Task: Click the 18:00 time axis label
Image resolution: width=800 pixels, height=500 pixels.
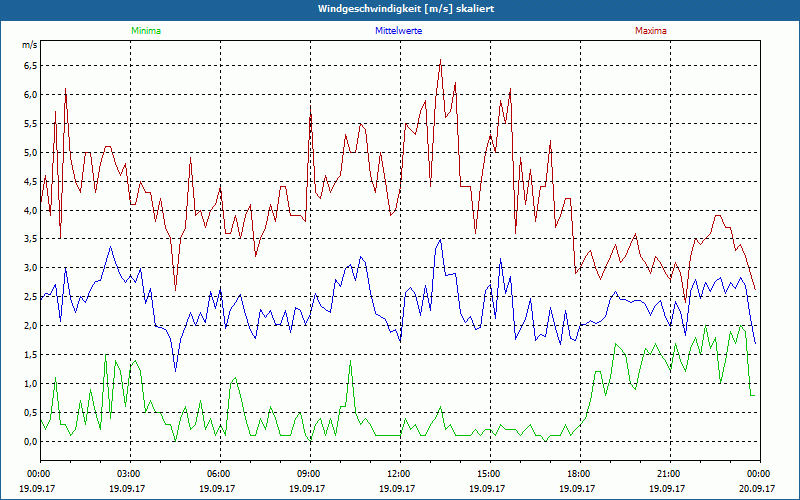Action: [x=581, y=474]
